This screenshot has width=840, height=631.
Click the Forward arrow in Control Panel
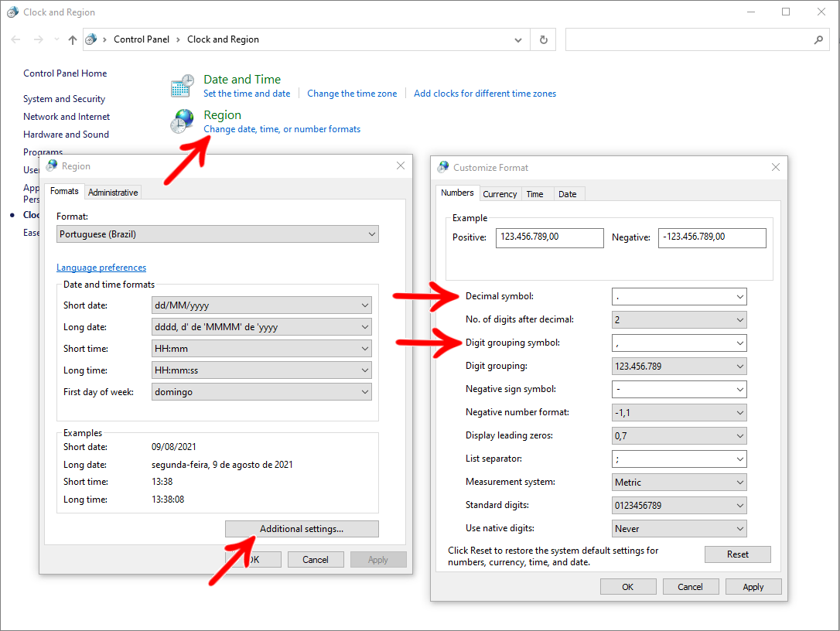38,39
